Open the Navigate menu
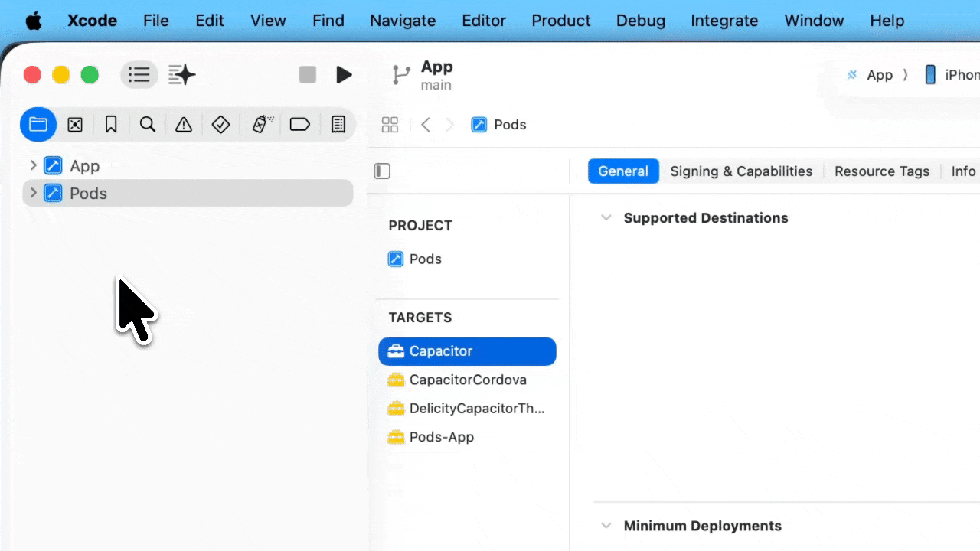The width and height of the screenshot is (980, 551). point(403,21)
